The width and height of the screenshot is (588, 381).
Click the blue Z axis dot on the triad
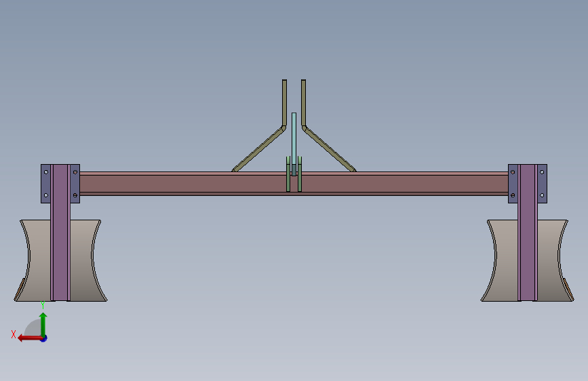coord(44,339)
